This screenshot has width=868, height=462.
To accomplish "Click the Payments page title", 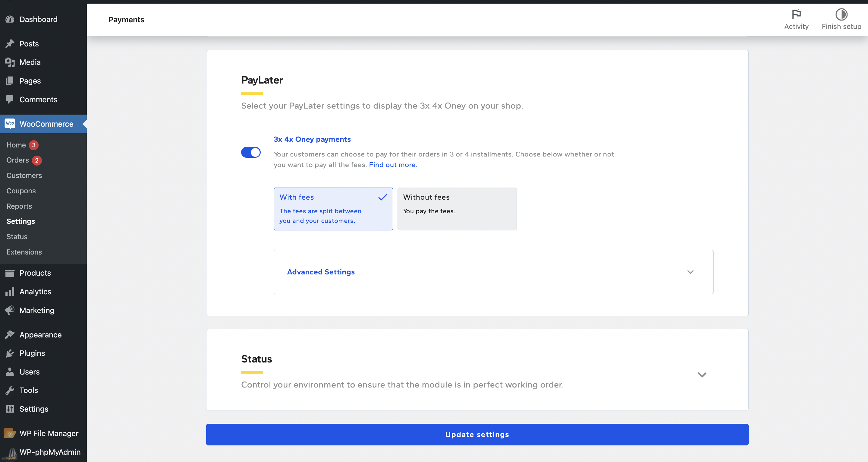I will point(126,20).
